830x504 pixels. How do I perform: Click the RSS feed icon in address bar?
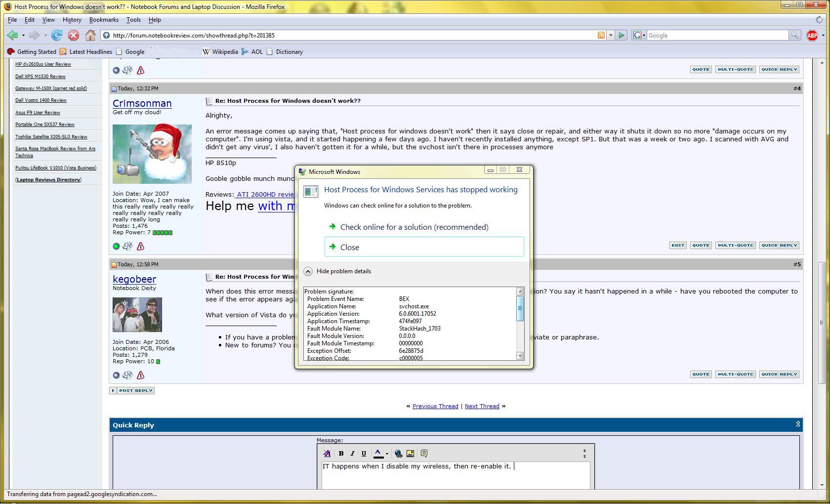coord(601,35)
